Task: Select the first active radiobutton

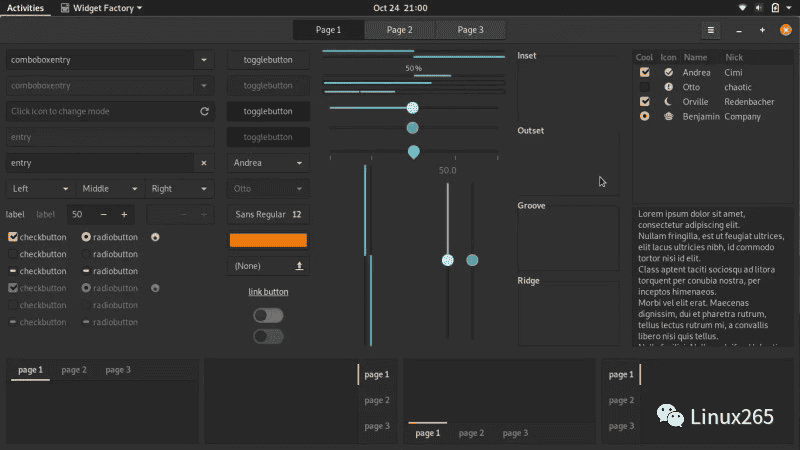Action: (x=86, y=237)
